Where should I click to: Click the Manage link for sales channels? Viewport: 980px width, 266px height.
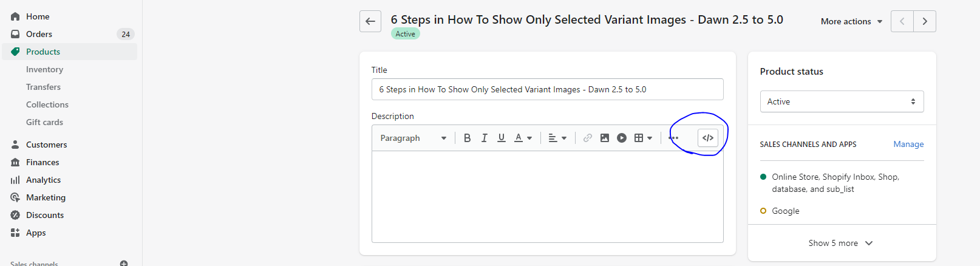click(x=908, y=144)
